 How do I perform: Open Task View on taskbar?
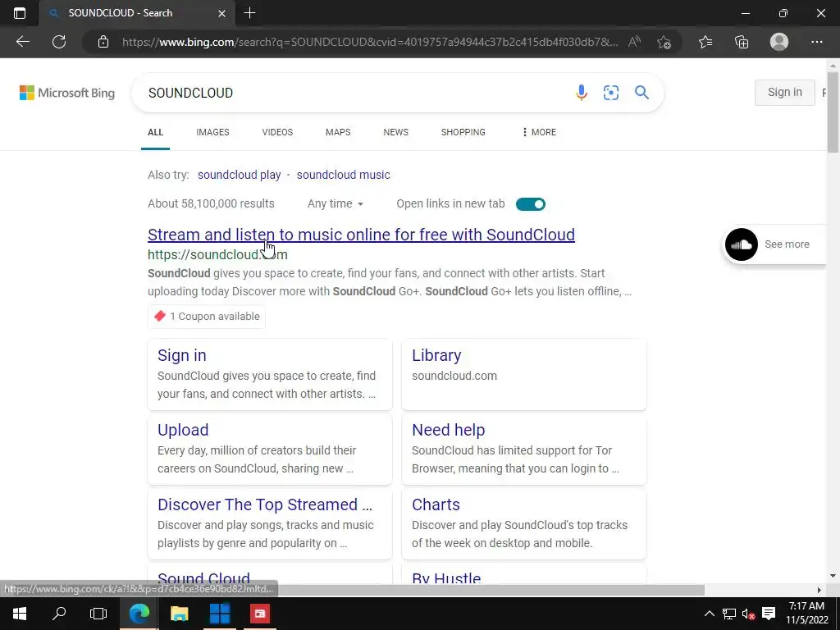[98, 614]
